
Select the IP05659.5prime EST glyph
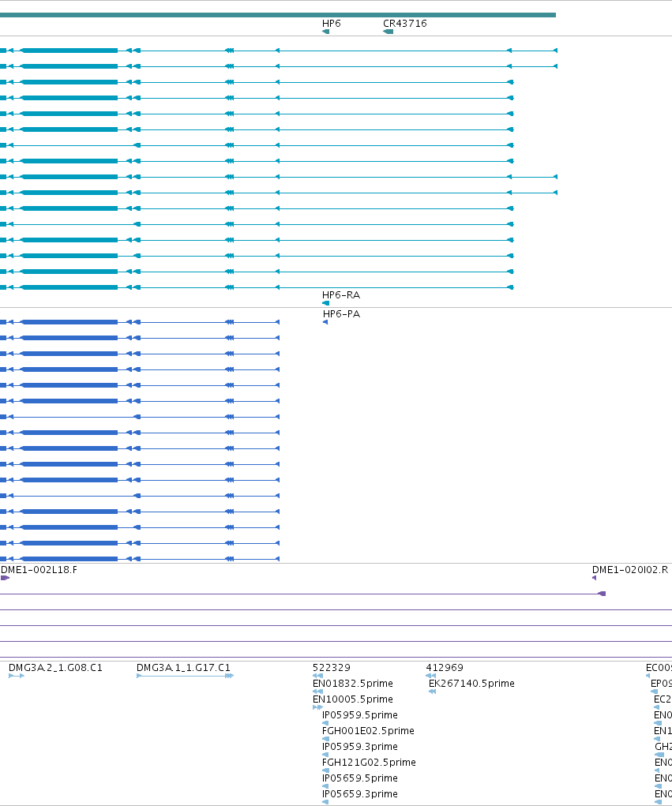(x=325, y=786)
